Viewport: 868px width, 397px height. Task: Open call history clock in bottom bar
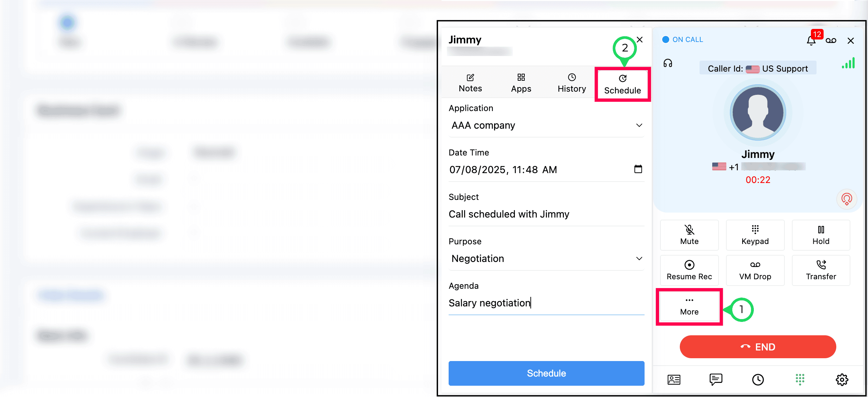[x=758, y=379]
